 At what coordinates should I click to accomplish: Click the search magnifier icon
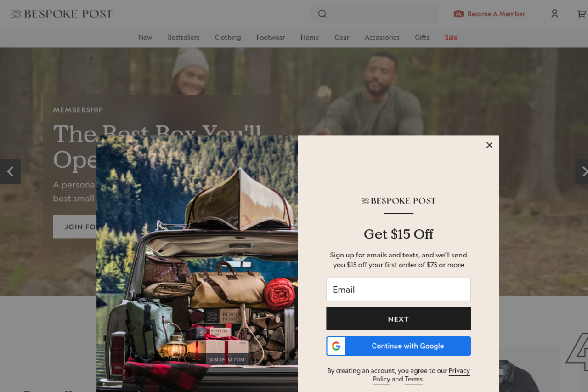point(322,14)
